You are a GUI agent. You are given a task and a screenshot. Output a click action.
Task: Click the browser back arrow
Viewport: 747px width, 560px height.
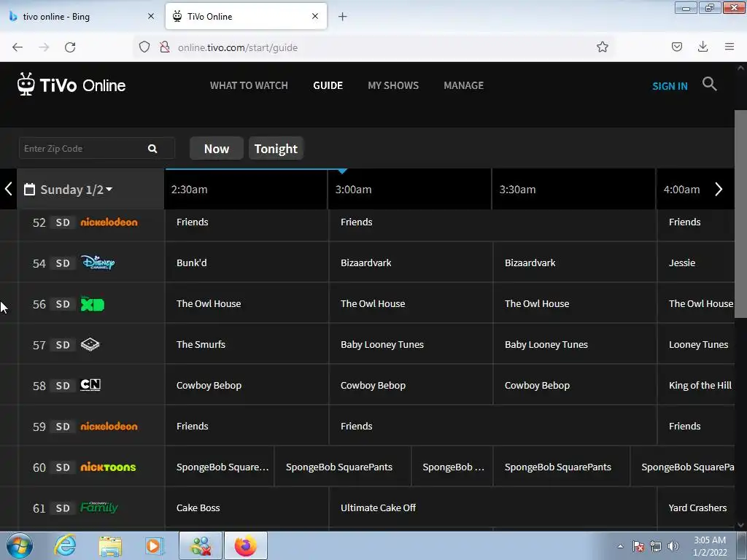pos(18,47)
